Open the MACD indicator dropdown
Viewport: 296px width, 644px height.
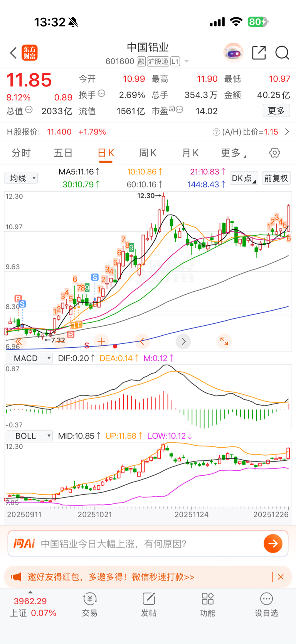coord(29,358)
